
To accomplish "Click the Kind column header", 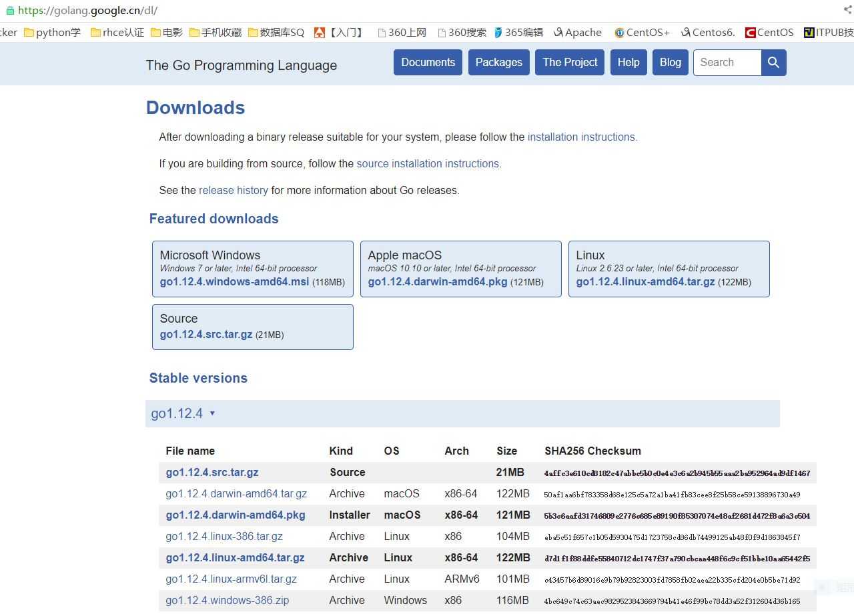I will pos(341,451).
